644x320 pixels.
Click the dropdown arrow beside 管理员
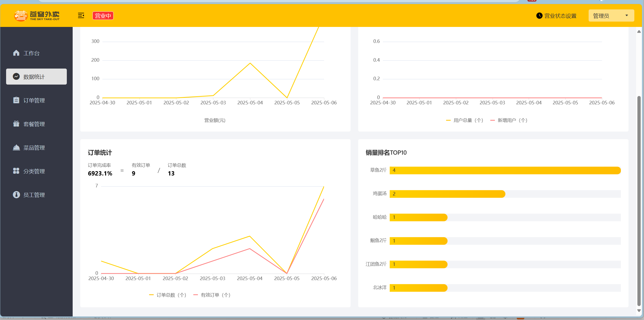pos(626,16)
